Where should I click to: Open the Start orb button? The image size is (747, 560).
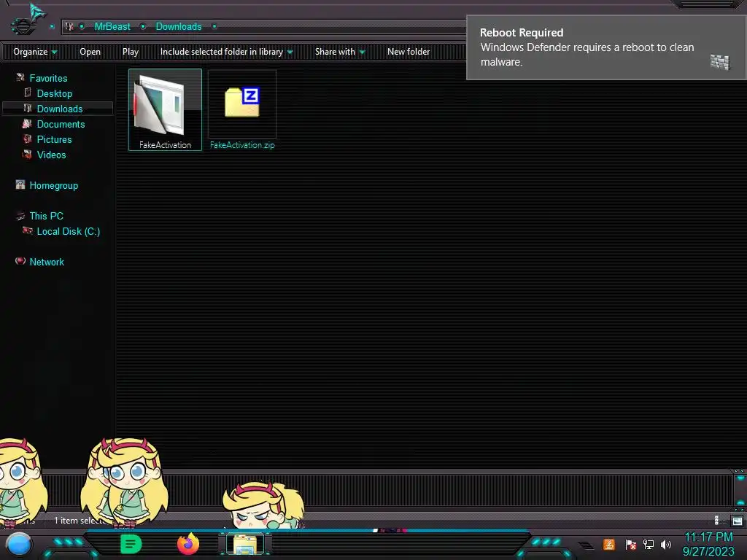(19, 544)
